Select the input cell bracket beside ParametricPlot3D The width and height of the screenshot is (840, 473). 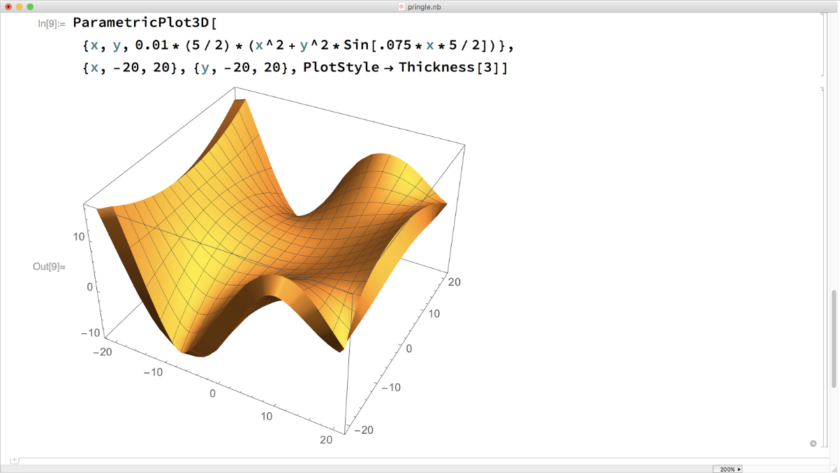822,46
